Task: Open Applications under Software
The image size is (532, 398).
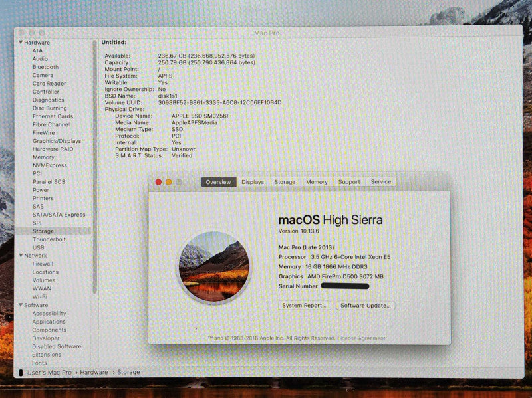Action: pos(49,322)
